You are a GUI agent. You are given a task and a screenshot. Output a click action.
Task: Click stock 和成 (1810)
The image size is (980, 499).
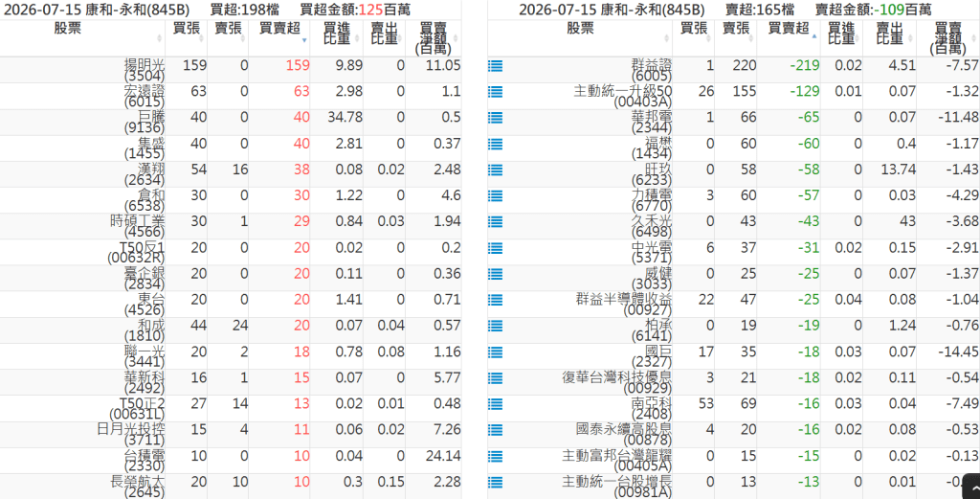[x=145, y=330]
